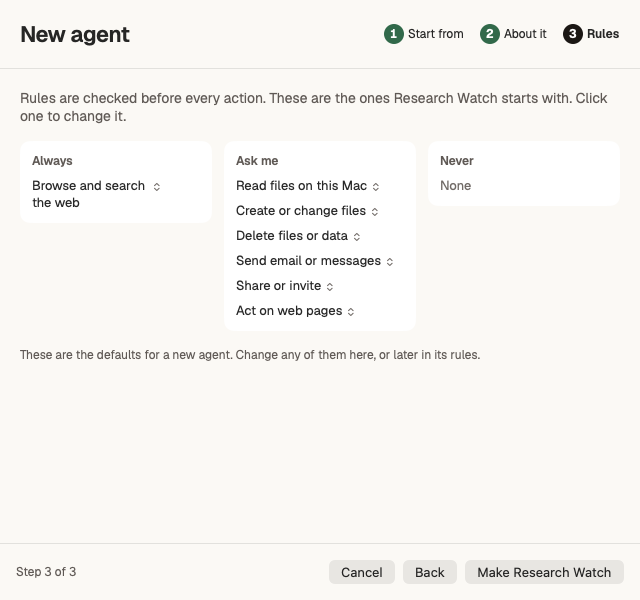
Task: Click the 'Rules are checked before every action' description
Action: coord(313,107)
